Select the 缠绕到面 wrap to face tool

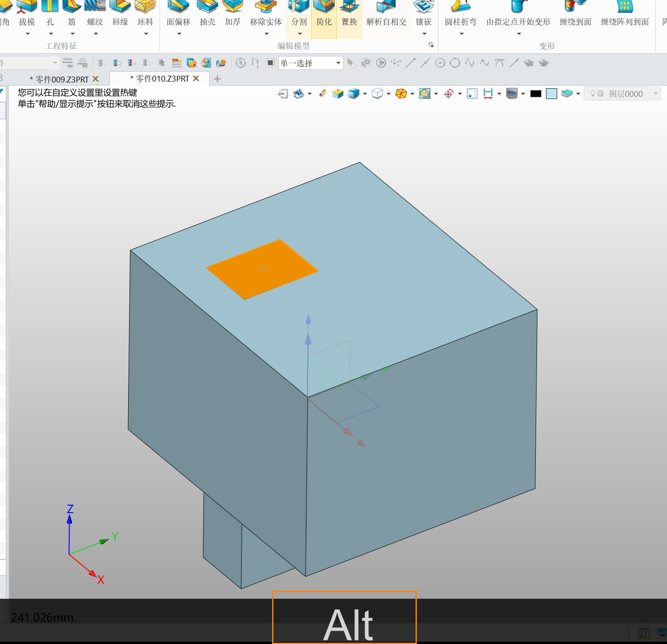pos(576,13)
